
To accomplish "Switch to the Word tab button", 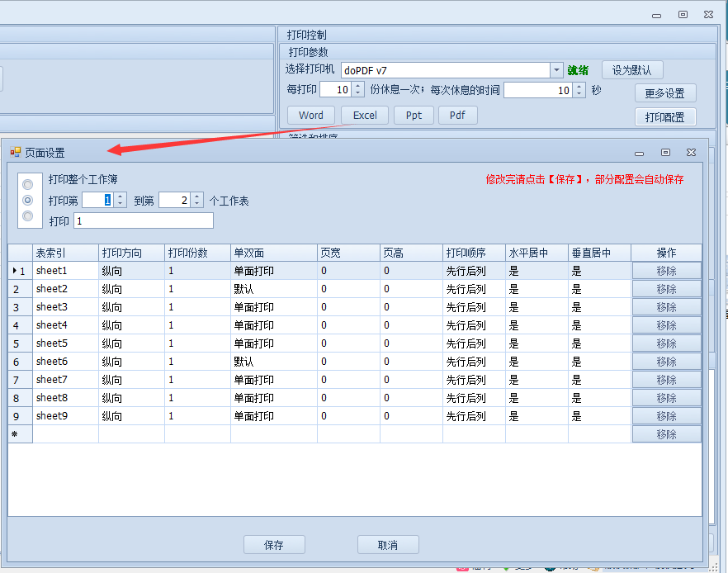I will pyautogui.click(x=311, y=115).
